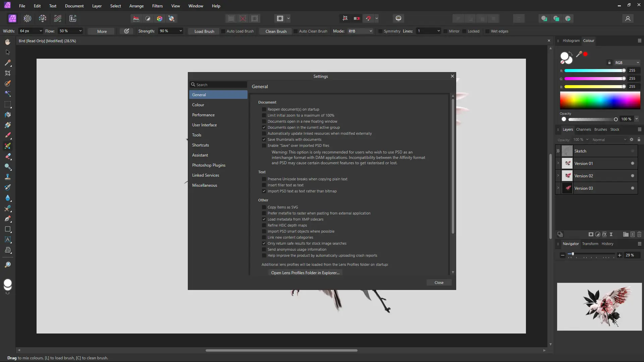Enable Reopen document(s) on startup
The image size is (644, 362).
point(264,109)
